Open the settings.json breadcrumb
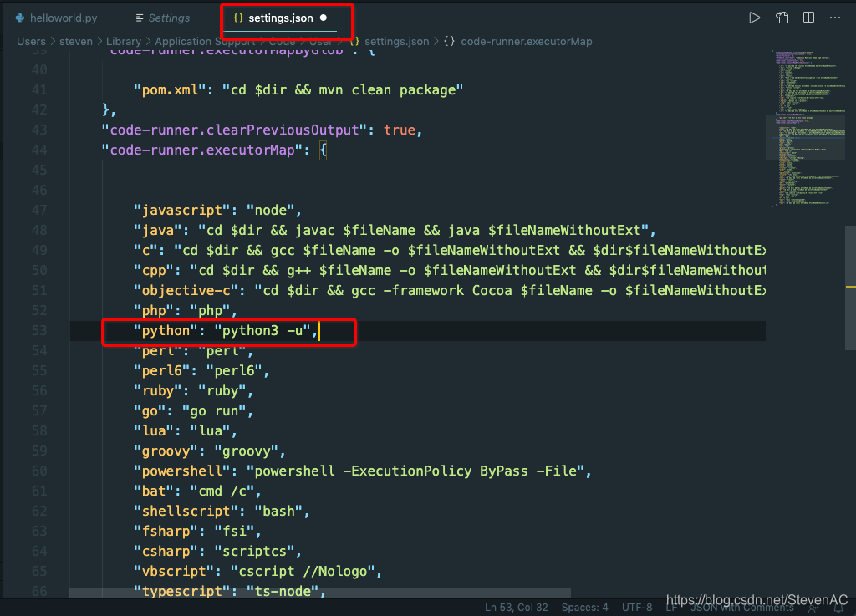Viewport: 856px width, 616px height. point(396,42)
